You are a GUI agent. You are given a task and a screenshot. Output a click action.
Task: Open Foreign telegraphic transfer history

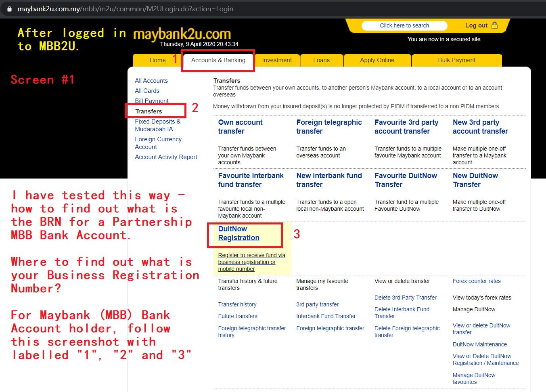pyautogui.click(x=252, y=331)
